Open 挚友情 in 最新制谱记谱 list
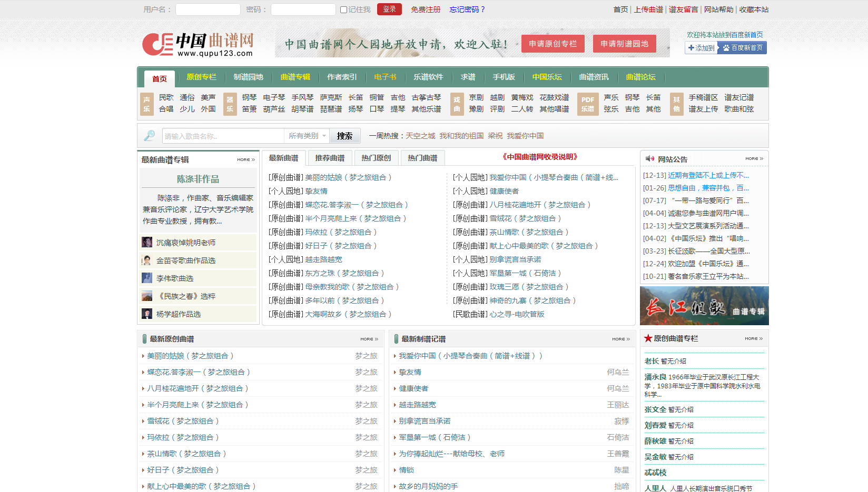Screen dimensions: 868x492 (410, 372)
